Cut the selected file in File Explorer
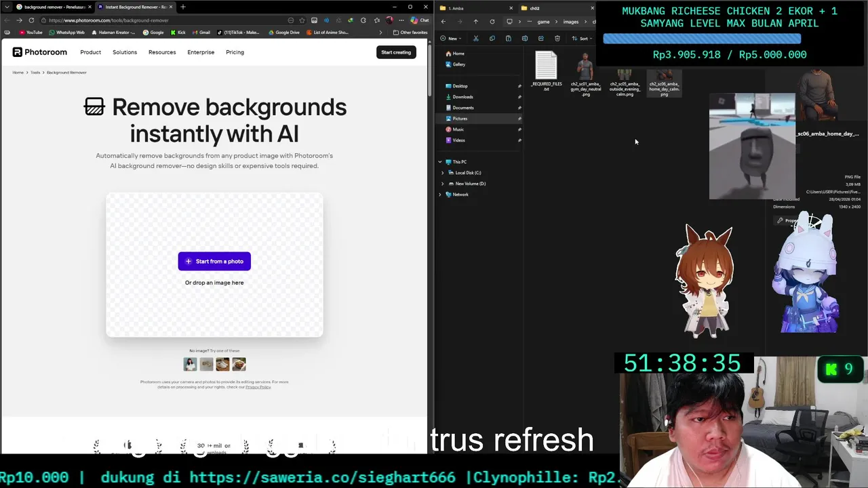The image size is (868, 488). point(476,39)
